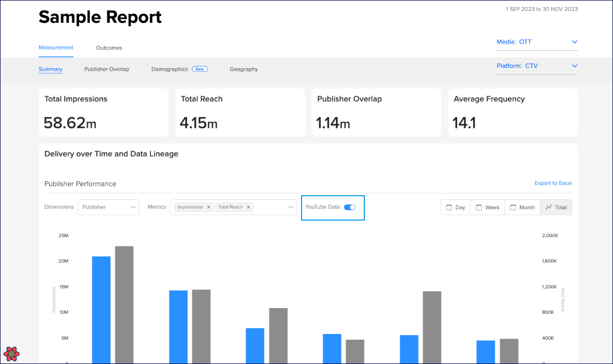Select the Total view button
613x364 pixels.
(557, 208)
